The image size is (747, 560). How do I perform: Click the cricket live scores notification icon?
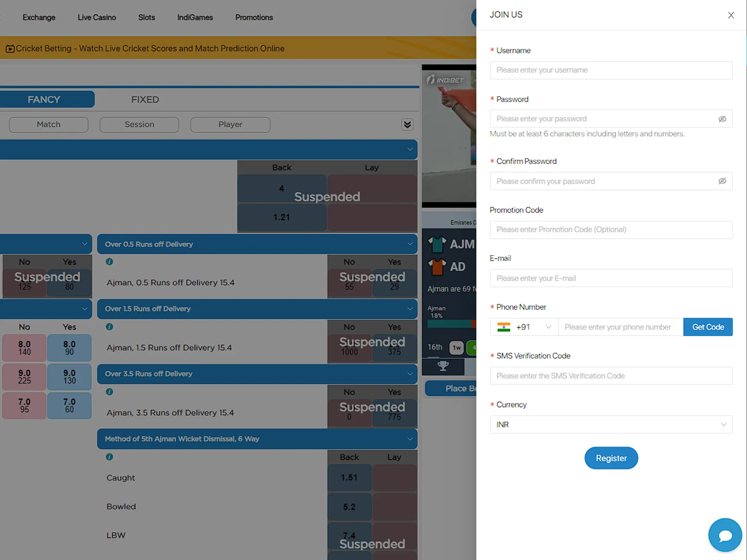(11, 48)
